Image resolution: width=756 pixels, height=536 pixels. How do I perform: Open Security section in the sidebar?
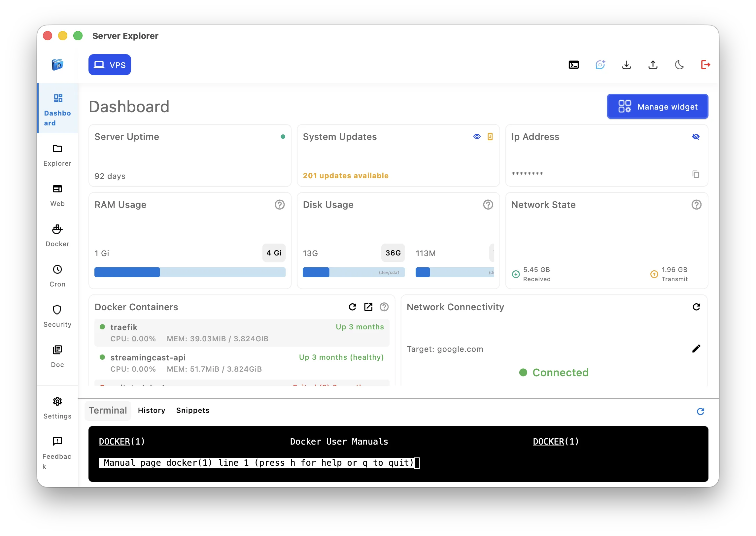tap(57, 316)
